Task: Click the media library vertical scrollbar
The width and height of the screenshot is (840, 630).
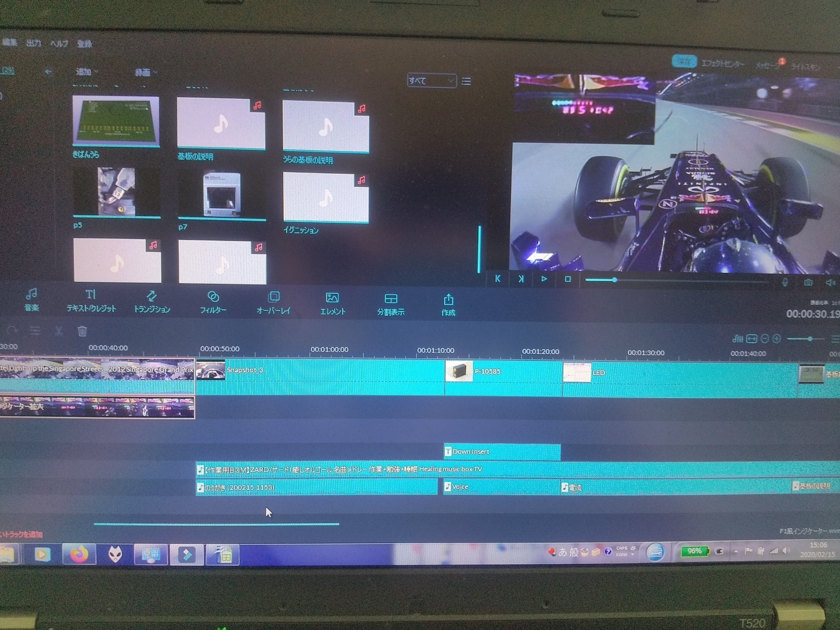Action: click(x=479, y=249)
